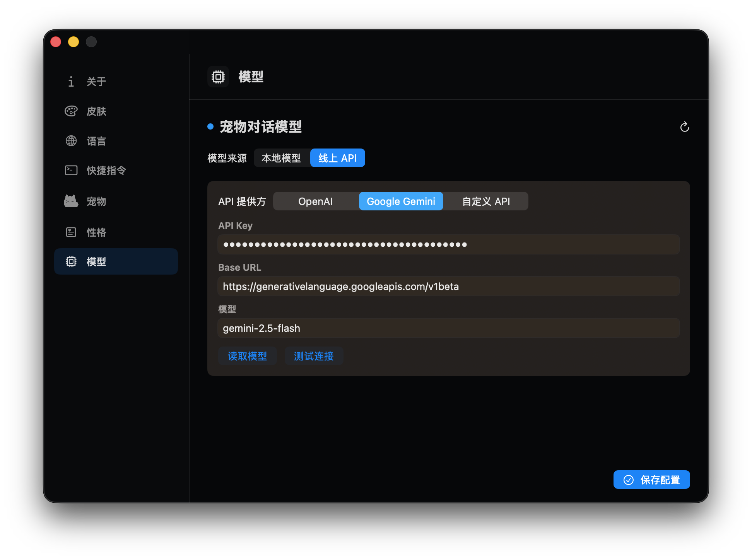
Task: Minimize window with yellow button
Action: tap(73, 42)
